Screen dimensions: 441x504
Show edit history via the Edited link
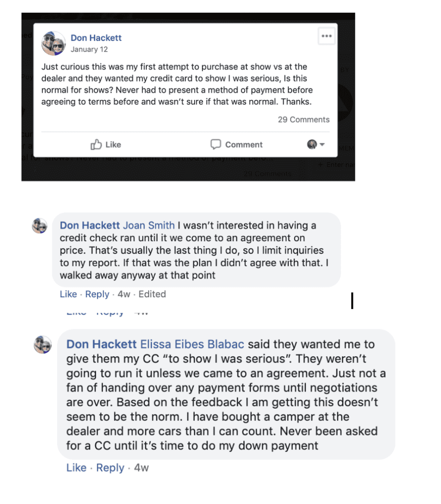point(152,294)
